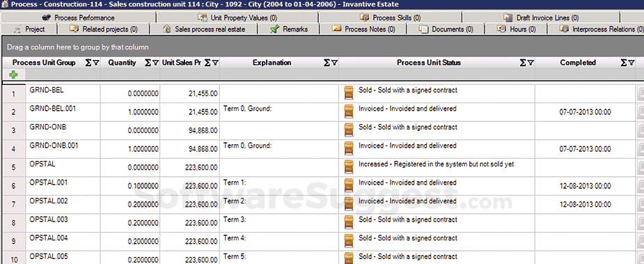
Task: Open filter for Process Unit Group column
Action: pyautogui.click(x=96, y=63)
